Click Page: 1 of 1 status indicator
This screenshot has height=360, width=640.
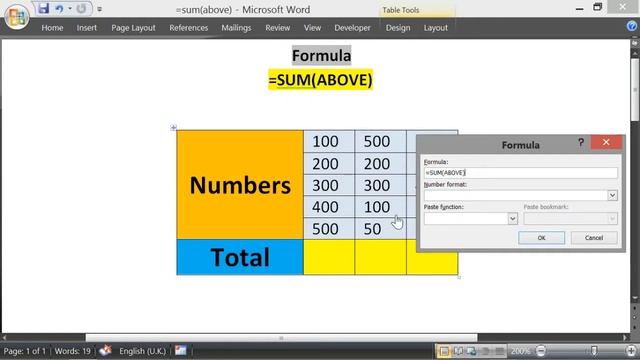pos(24,351)
